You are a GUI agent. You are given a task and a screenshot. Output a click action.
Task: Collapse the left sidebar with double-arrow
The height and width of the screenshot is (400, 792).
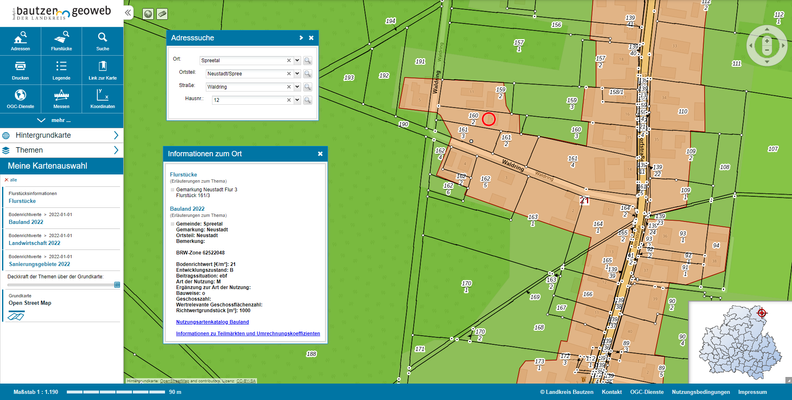[128, 14]
